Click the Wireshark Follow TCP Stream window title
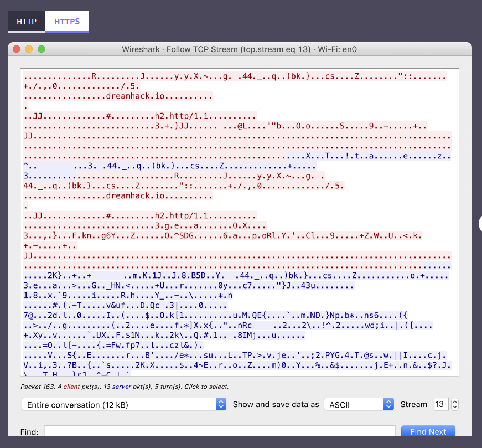The image size is (482, 448). tap(239, 49)
